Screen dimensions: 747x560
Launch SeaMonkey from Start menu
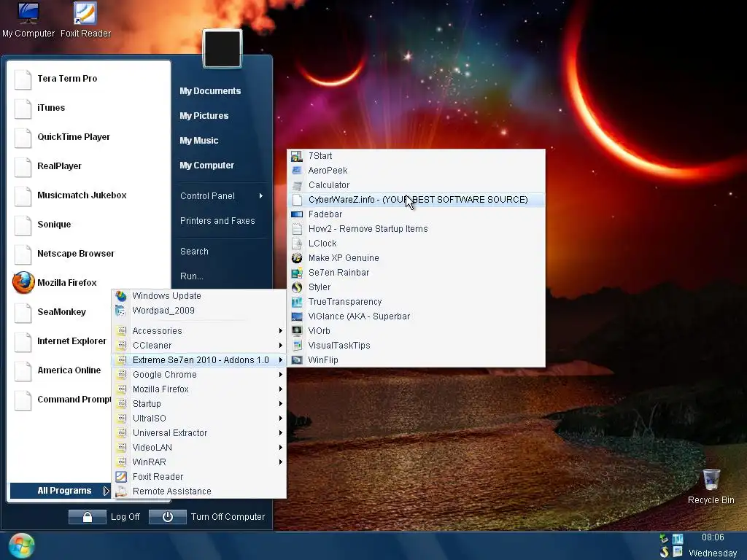tap(61, 312)
